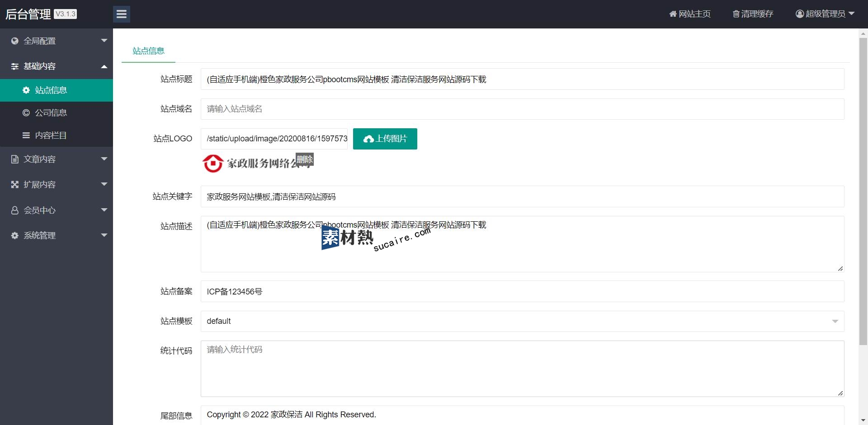Expand the 扩展内容 menu arrow
The width and height of the screenshot is (868, 425).
(104, 184)
